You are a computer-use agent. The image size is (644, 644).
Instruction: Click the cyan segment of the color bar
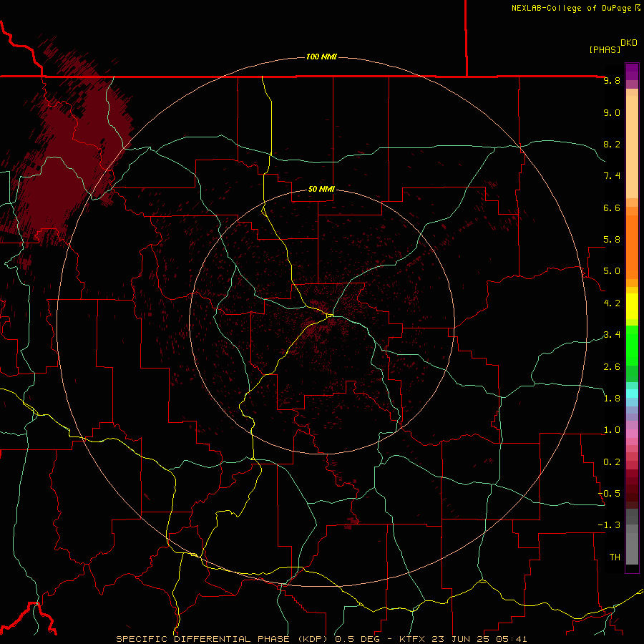point(632,394)
